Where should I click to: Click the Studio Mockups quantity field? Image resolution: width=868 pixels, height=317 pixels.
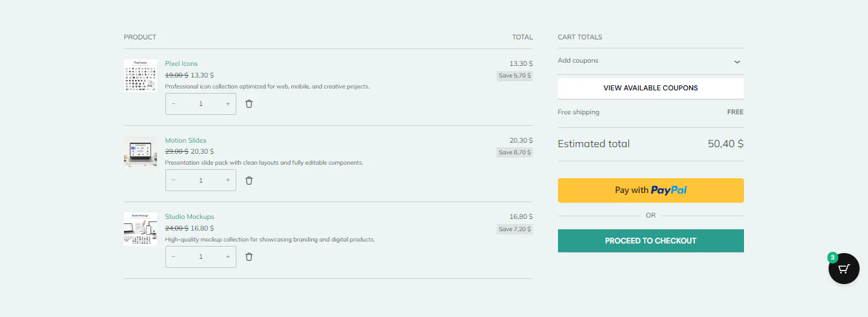point(201,257)
